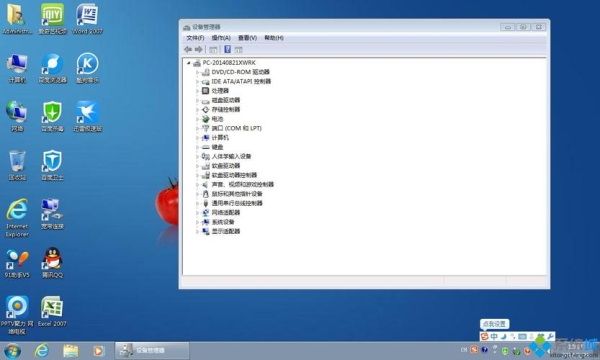Open Internet Explorer from the taskbar

42,350
